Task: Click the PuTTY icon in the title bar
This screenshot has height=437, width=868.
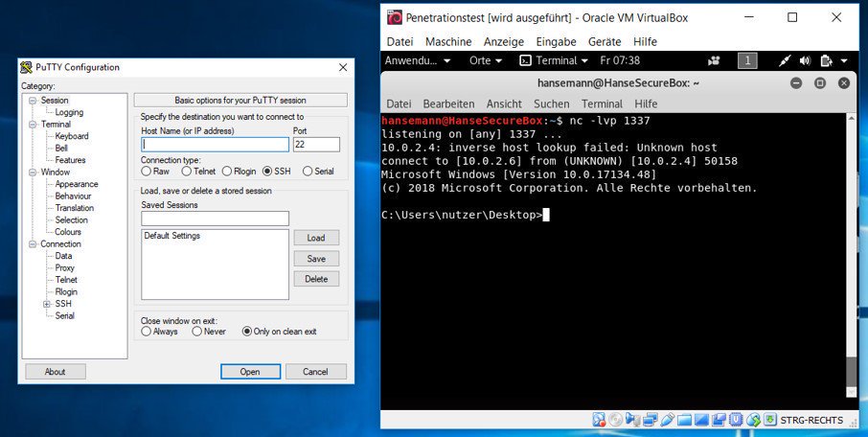Action: 26,68
